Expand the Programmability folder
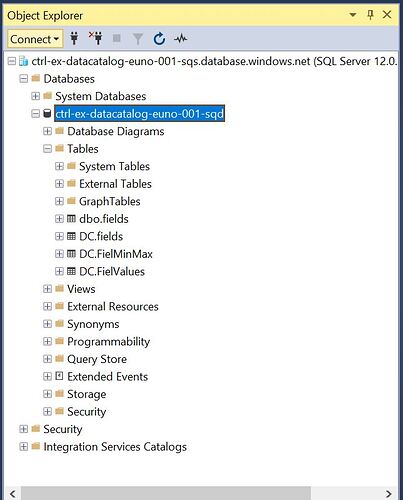 pos(47,341)
